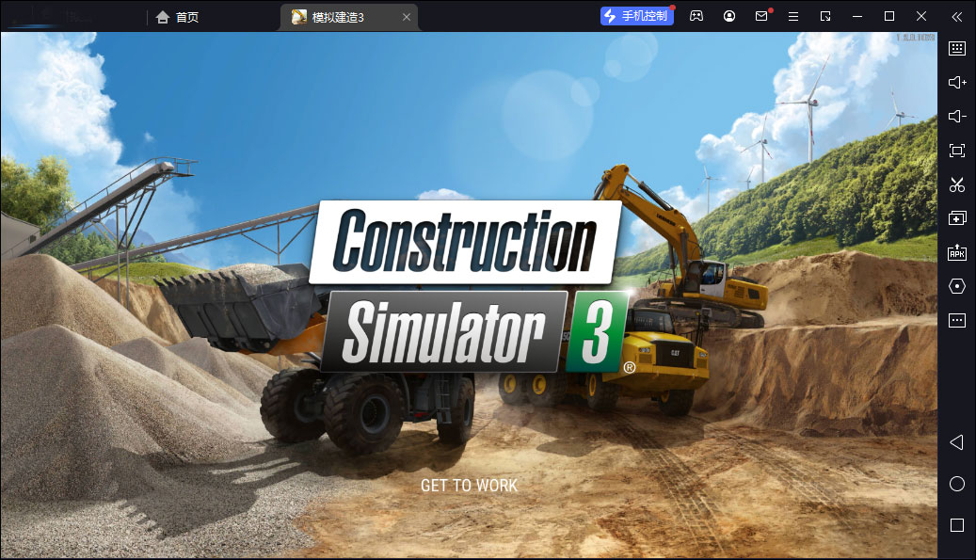Open the multi-instance manager icon
Viewport: 976px width, 560px height.
957,217
